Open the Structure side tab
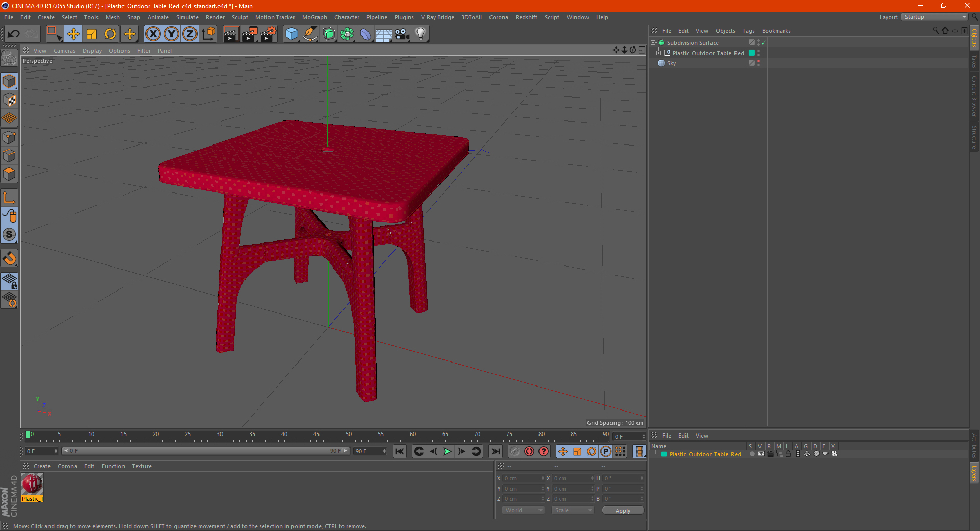Viewport: 980px width, 531px height. (974, 137)
